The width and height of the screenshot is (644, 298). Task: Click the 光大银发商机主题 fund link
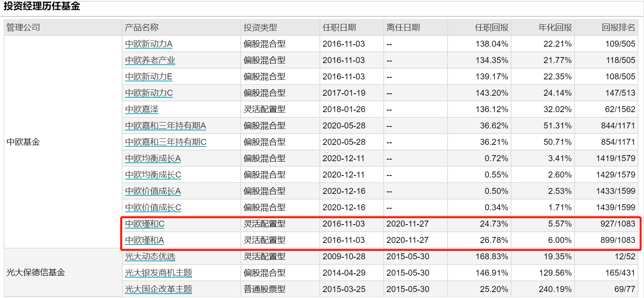coord(159,273)
